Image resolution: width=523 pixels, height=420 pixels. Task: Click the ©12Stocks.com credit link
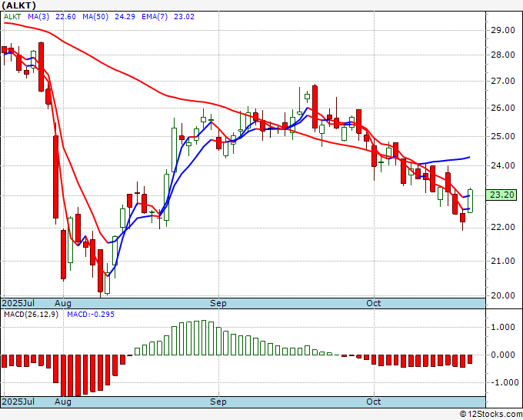click(491, 415)
